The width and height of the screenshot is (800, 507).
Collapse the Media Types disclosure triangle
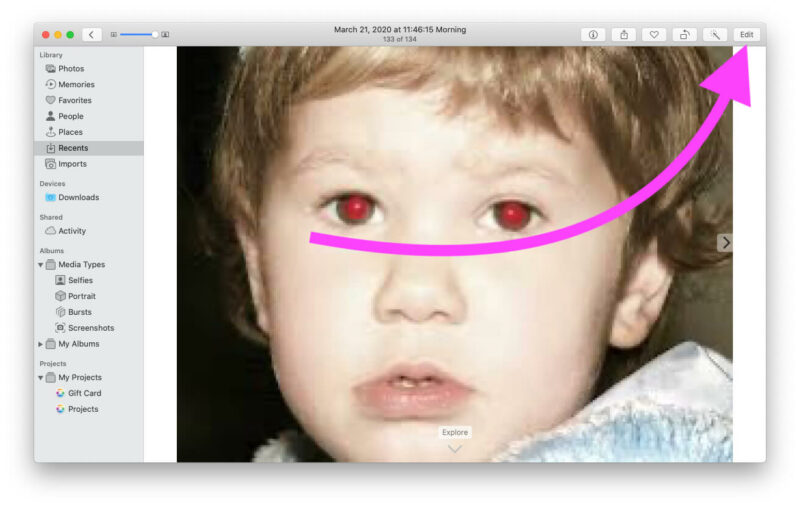pyautogui.click(x=40, y=265)
